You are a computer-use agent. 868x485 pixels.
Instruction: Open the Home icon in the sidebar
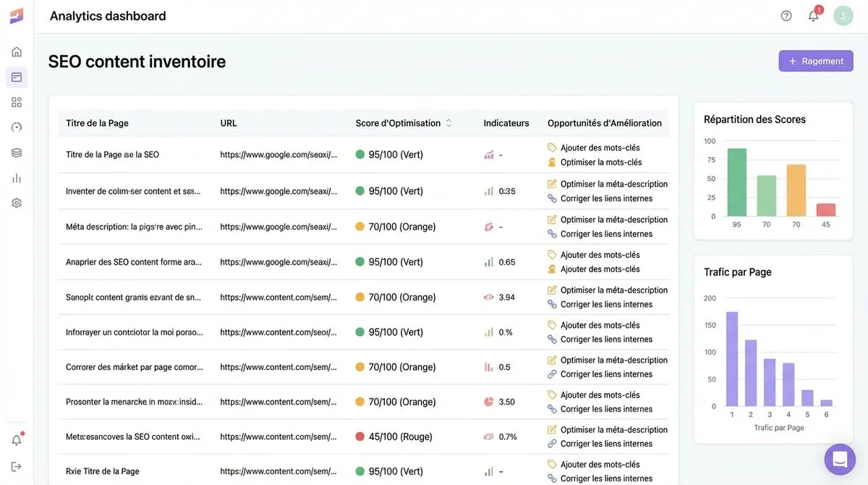click(16, 51)
